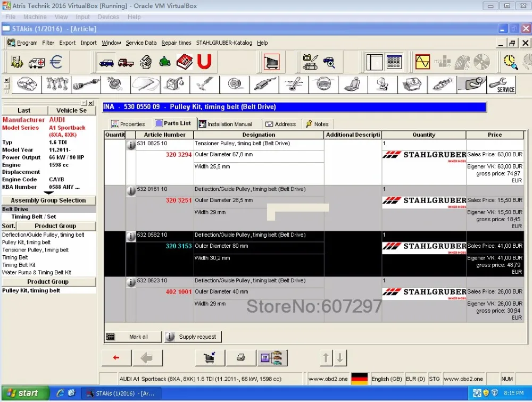Viewport: 532px width, 402px height.
Task: Select the drive shaft assembly icon
Action: click(86, 85)
